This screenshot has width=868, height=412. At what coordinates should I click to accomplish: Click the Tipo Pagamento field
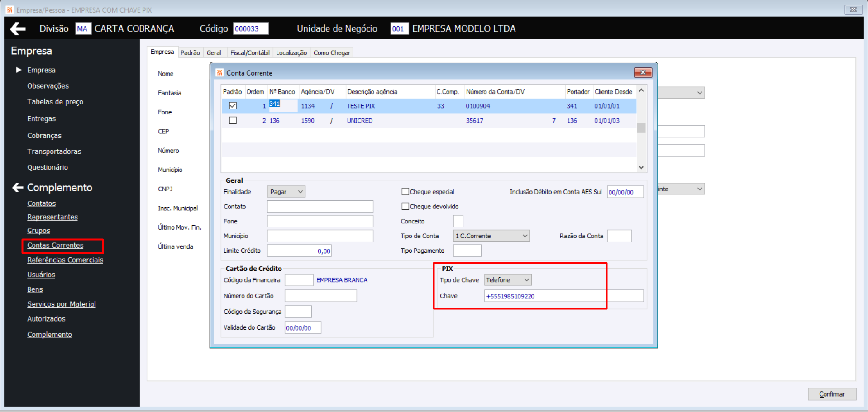467,251
